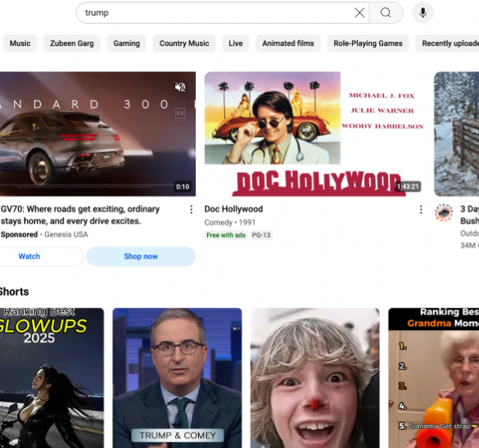The height and width of the screenshot is (448, 479).
Task: Click the Shop now button
Action: 141,256
